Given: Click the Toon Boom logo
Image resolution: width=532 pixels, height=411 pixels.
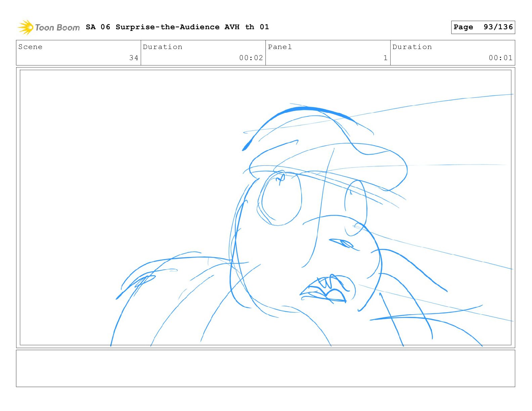Looking at the screenshot, I should point(49,27).
